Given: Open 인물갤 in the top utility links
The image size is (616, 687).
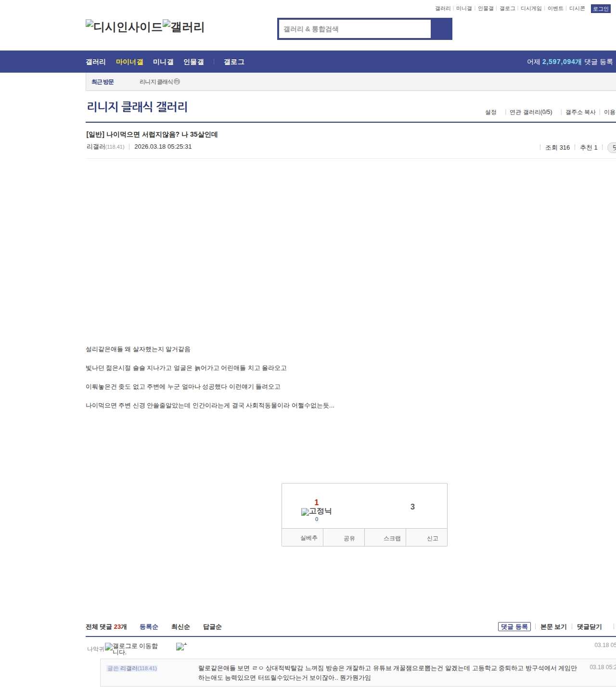Looking at the screenshot, I should coord(486,9).
